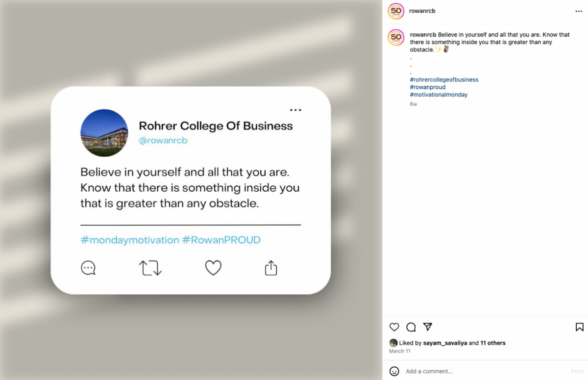This screenshot has height=380, width=588.
Task: Click the Rohrer College building thumbnail
Action: pos(104,133)
